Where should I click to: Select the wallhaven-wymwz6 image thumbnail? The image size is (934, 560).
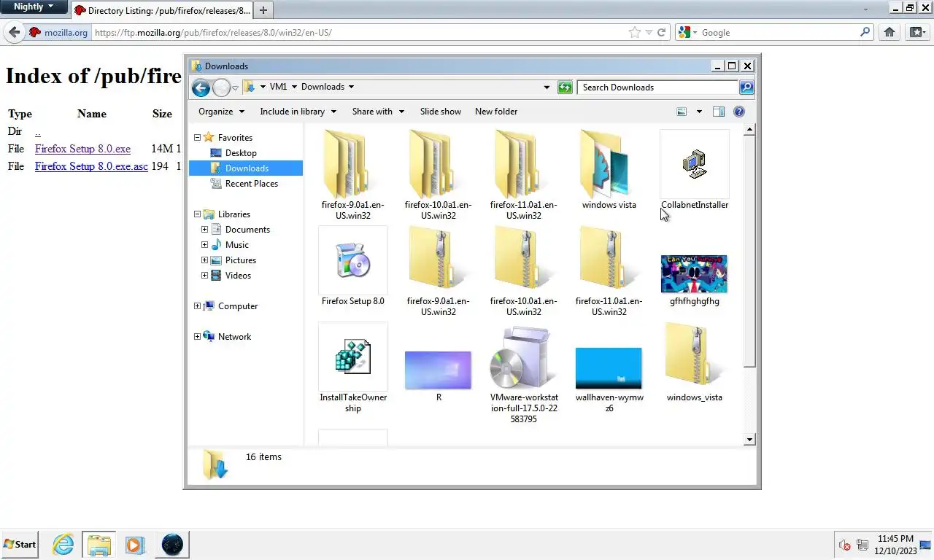click(x=609, y=368)
